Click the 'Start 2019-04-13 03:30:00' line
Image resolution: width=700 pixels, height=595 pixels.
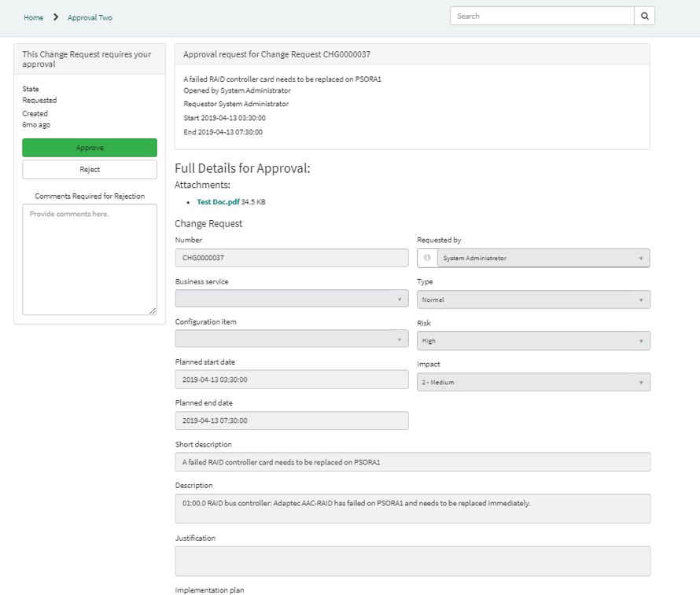point(225,118)
